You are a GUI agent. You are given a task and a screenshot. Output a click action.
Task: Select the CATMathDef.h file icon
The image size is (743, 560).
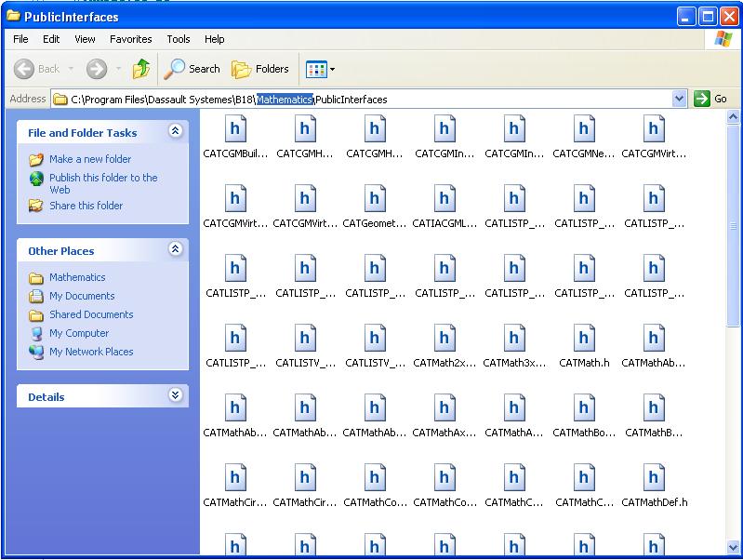click(654, 477)
